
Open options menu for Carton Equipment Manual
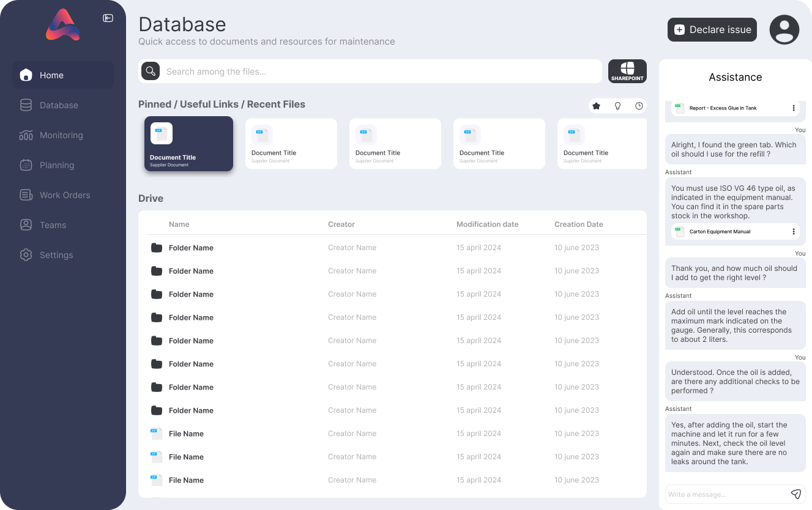tap(794, 232)
